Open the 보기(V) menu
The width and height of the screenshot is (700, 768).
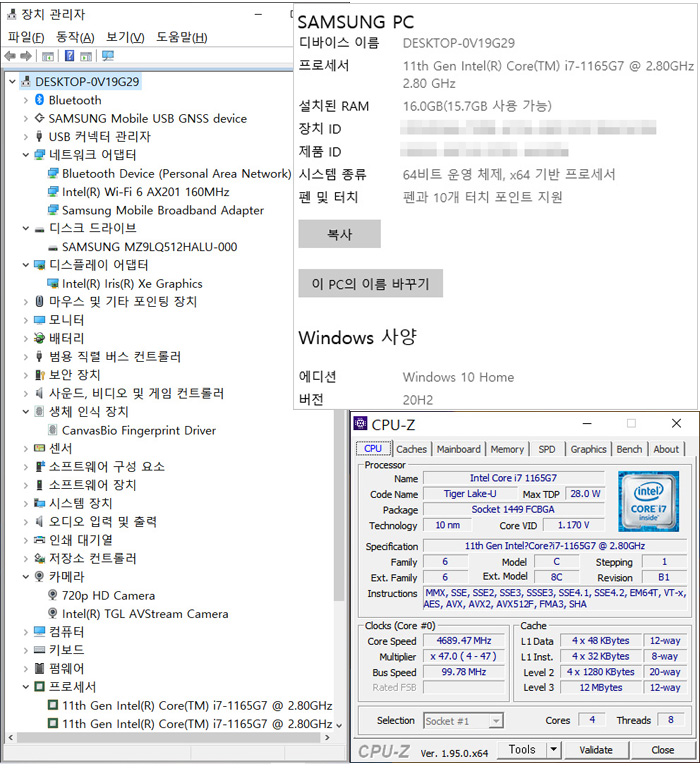pos(125,37)
